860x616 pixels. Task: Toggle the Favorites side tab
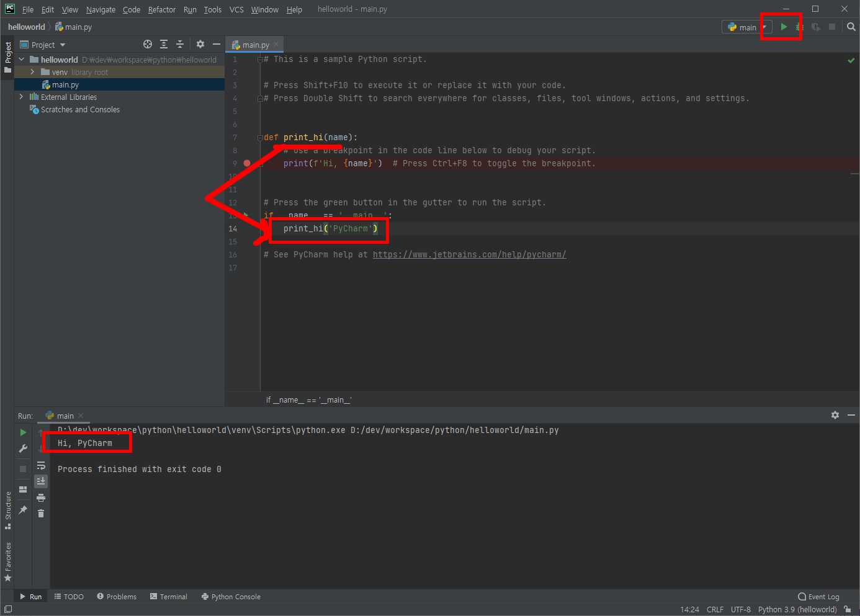[7, 561]
